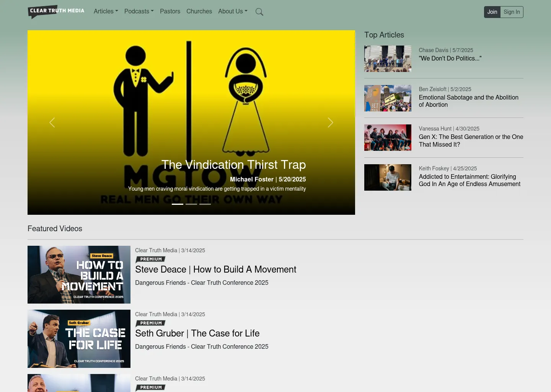Click PREMIUM badge on third featured video
551x392 pixels.
pos(150,387)
